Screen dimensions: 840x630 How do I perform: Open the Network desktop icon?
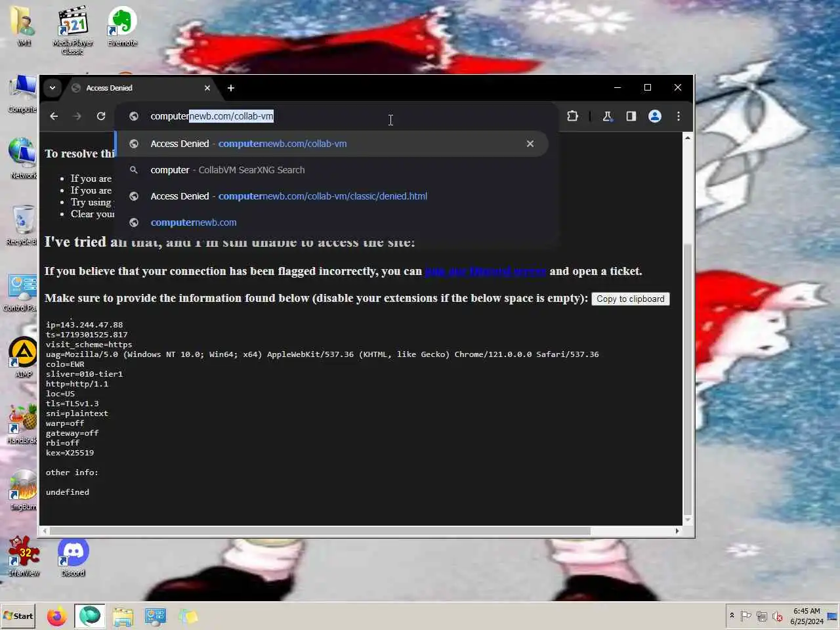coord(22,158)
